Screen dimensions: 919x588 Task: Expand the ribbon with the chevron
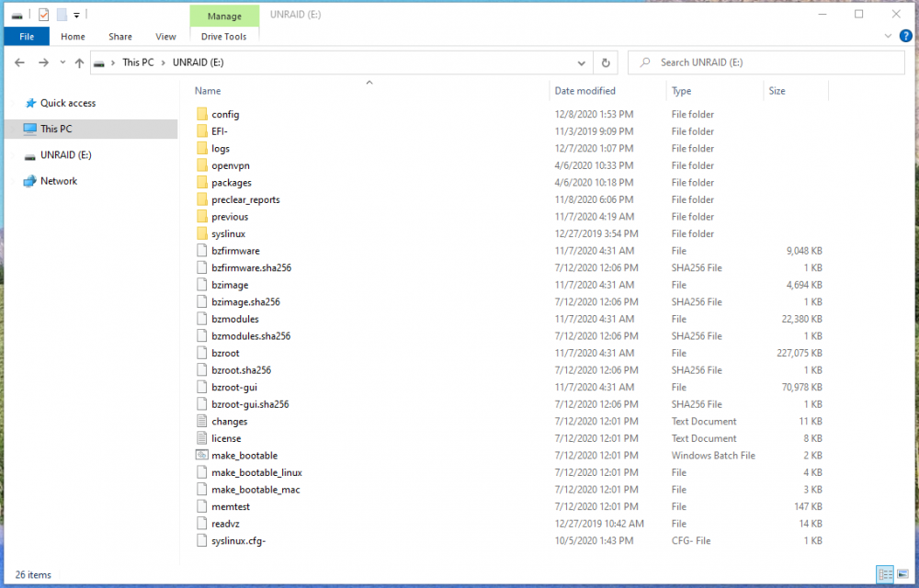coord(888,37)
